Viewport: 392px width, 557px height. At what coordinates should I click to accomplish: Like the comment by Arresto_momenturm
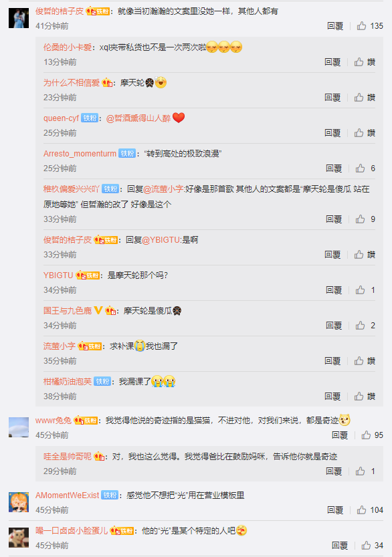click(360, 169)
